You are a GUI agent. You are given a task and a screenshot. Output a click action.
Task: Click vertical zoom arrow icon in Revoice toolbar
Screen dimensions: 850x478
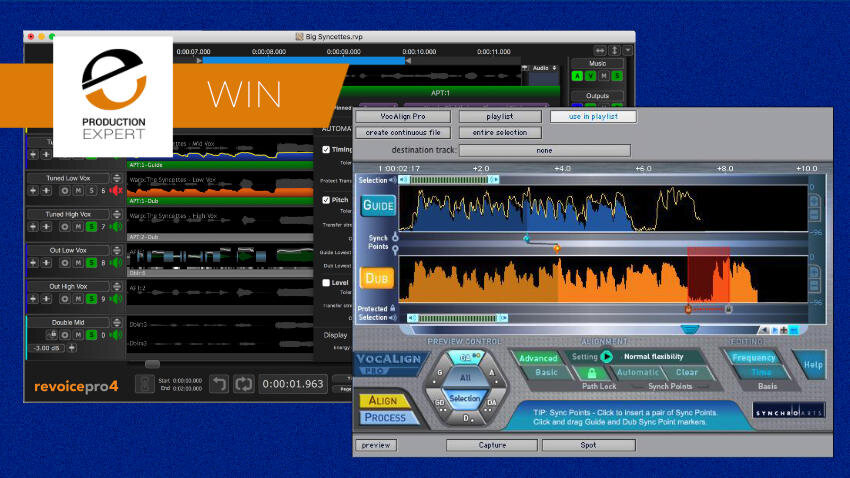(615, 50)
